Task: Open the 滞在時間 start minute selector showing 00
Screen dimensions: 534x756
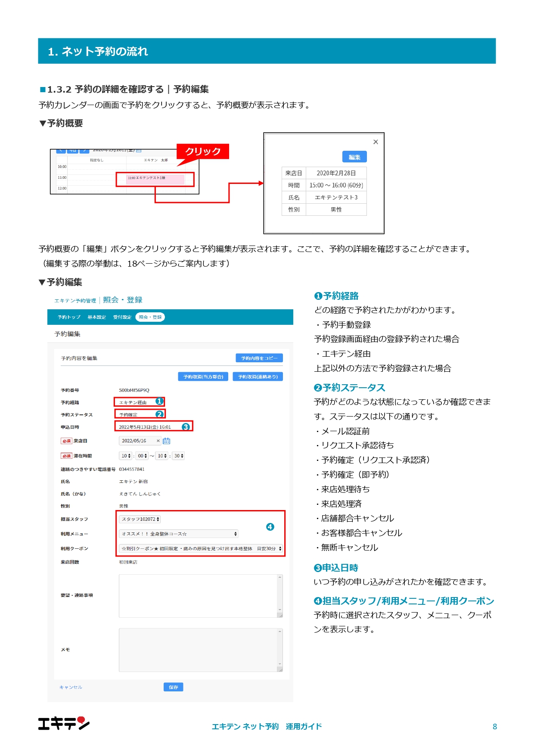Action: point(142,456)
